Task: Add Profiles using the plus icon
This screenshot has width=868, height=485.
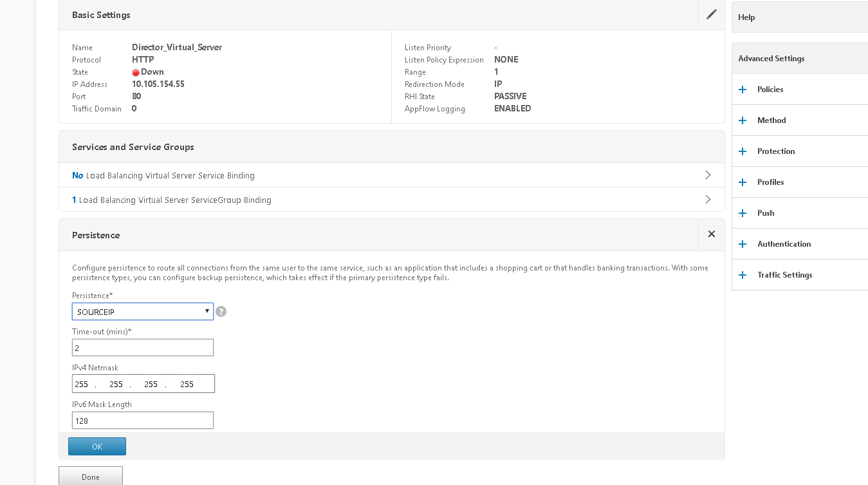Action: click(x=743, y=182)
